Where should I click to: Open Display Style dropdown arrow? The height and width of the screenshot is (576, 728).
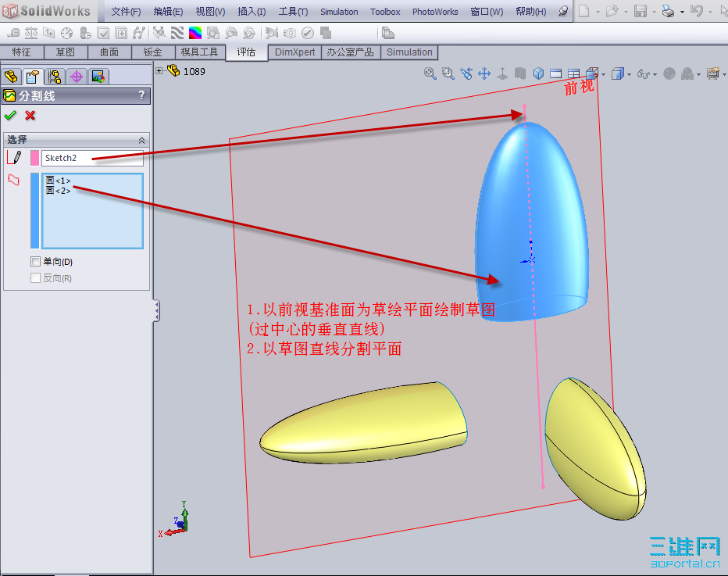(629, 74)
